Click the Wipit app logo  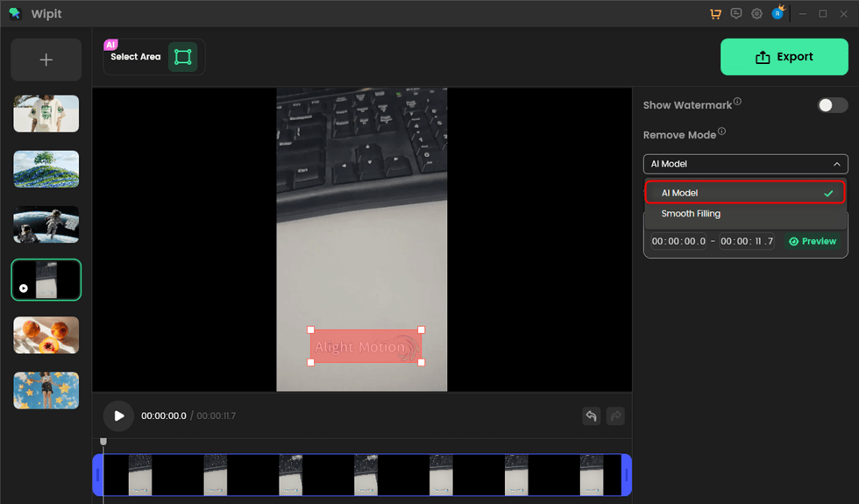(x=15, y=14)
